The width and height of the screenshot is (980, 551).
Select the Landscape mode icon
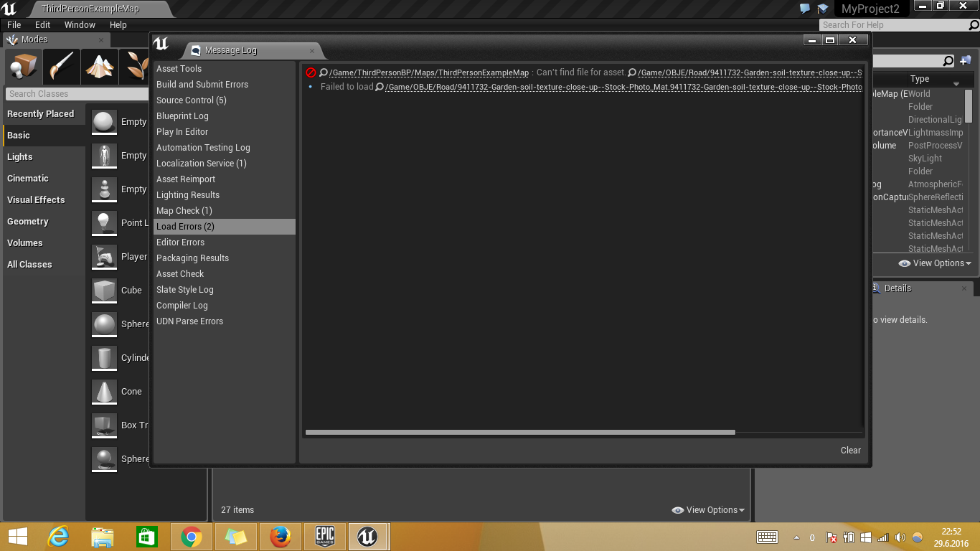click(100, 67)
